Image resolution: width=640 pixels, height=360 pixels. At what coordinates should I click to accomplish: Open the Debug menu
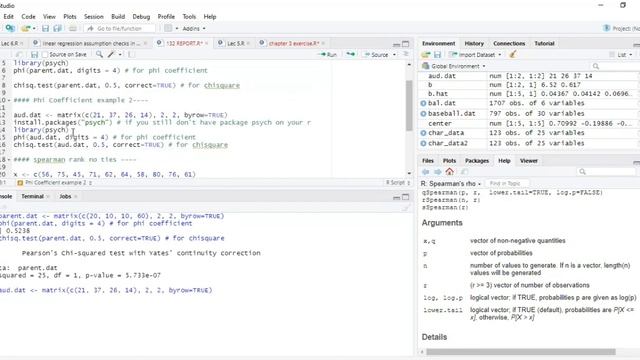141,17
